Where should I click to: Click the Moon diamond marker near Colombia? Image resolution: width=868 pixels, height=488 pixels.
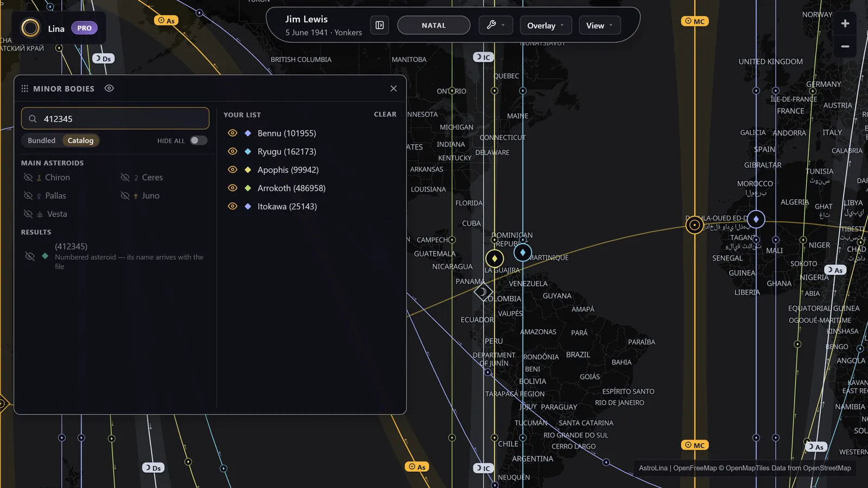[483, 292]
